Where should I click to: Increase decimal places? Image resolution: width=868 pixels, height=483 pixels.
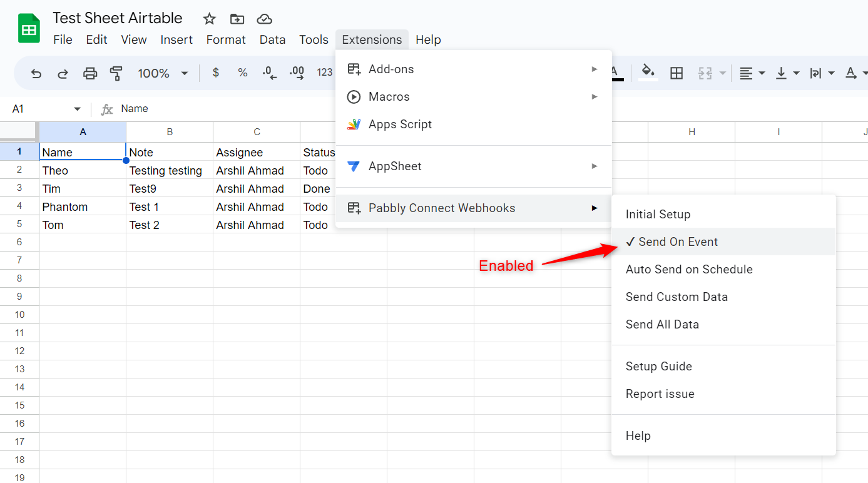(x=297, y=73)
